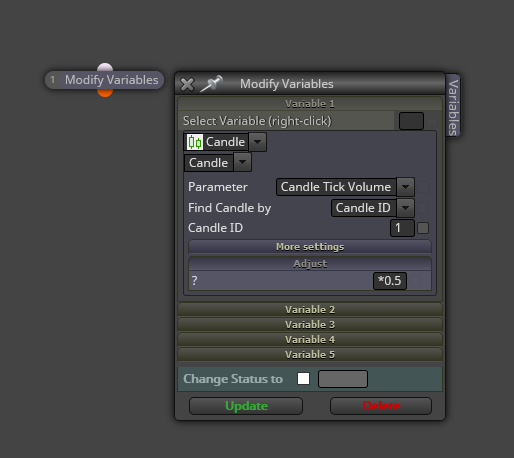The height and width of the screenshot is (458, 514).
Task: Toggle checkbox beside Select Variable box
Action: click(432, 121)
